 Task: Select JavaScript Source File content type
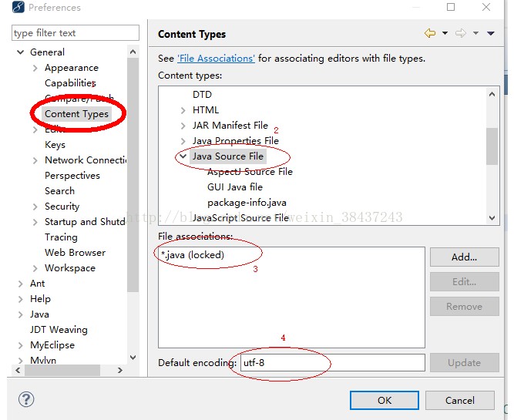pos(240,218)
